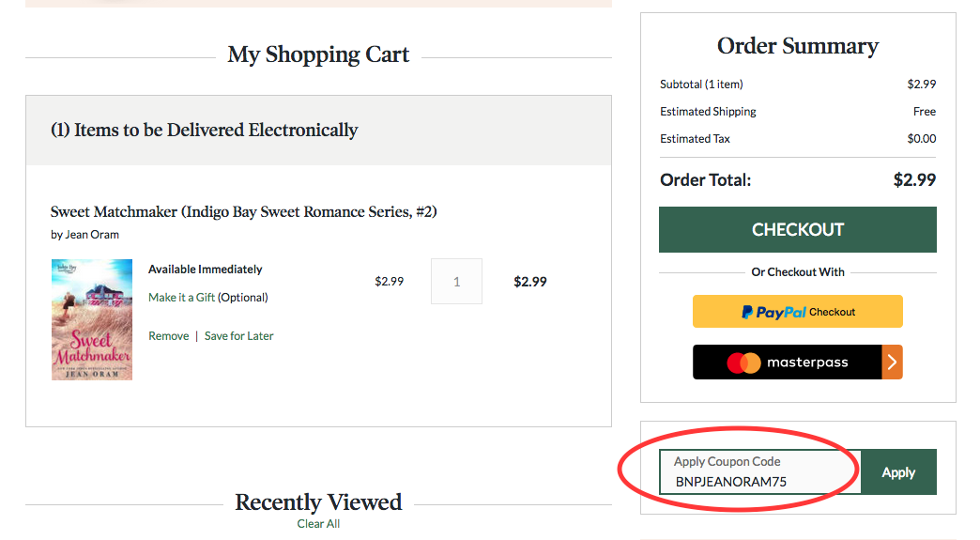Click the orange masterpass arrow icon
This screenshot has height=540, width=980.
(893, 362)
